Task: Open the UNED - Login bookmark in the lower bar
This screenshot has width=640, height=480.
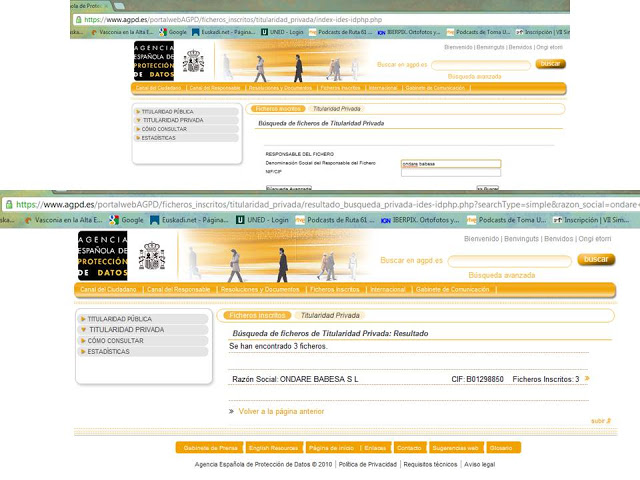Action: (x=268, y=220)
